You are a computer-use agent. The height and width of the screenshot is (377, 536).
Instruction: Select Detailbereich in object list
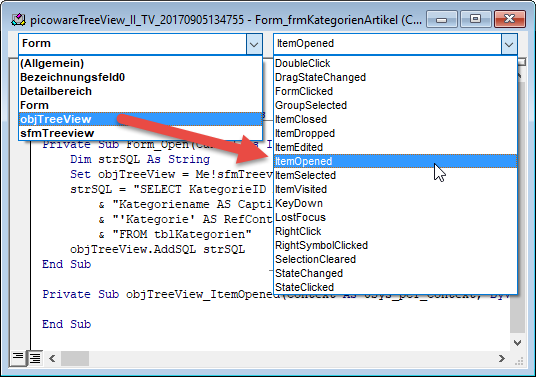[140, 91]
